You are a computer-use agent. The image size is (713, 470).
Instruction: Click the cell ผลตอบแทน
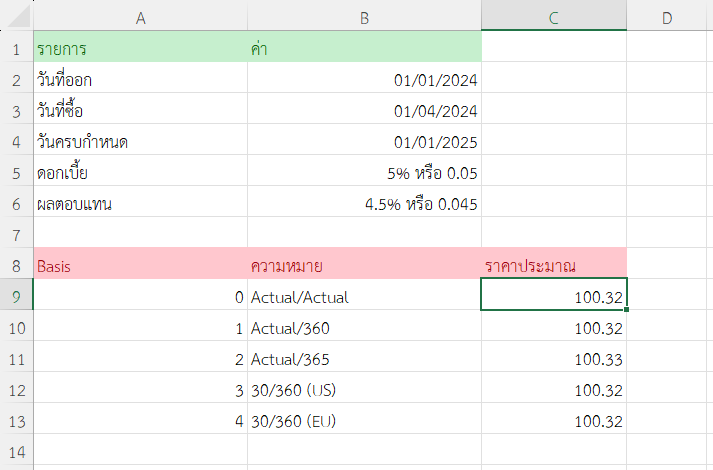tap(141, 201)
